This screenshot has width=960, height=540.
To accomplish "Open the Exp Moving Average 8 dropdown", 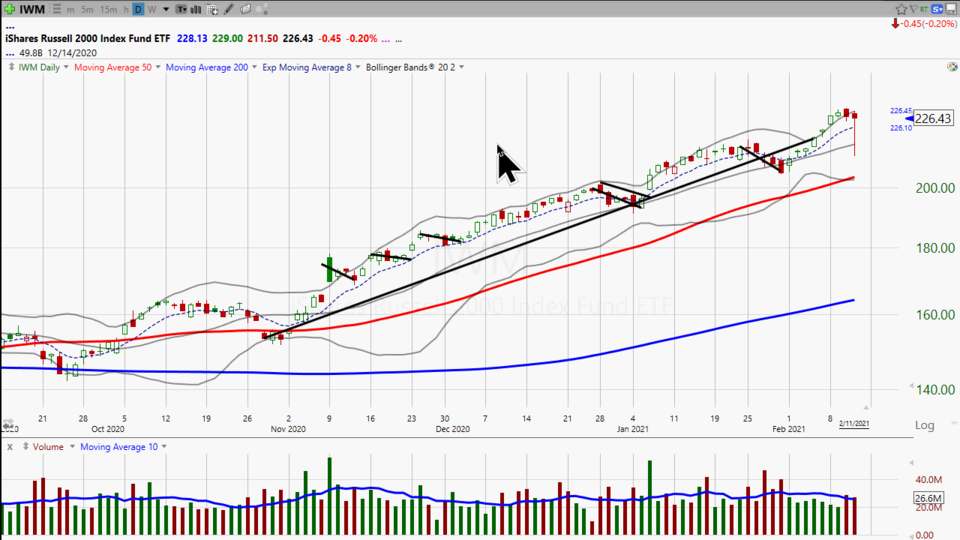I will (x=358, y=67).
